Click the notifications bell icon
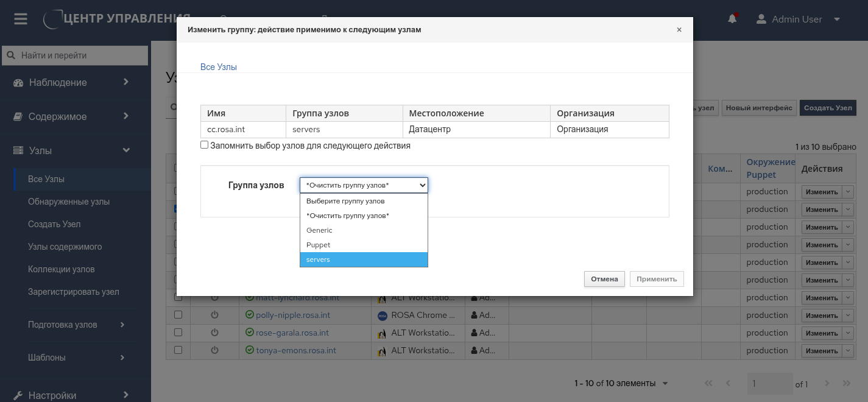The image size is (868, 402). tap(732, 19)
